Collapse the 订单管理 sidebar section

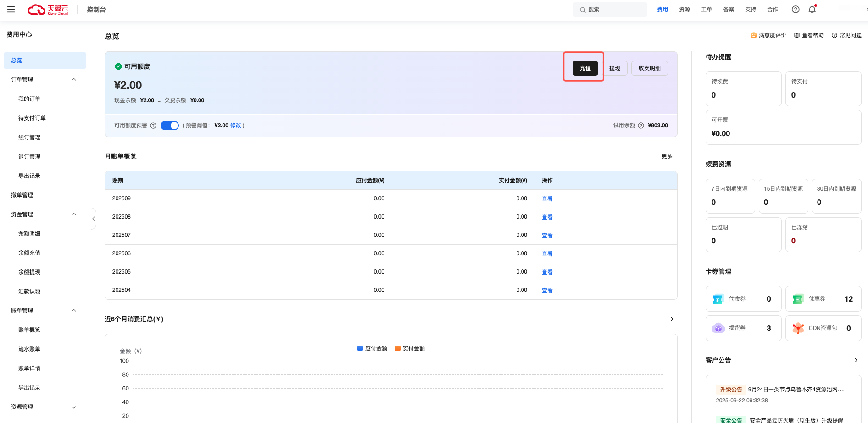coord(74,80)
